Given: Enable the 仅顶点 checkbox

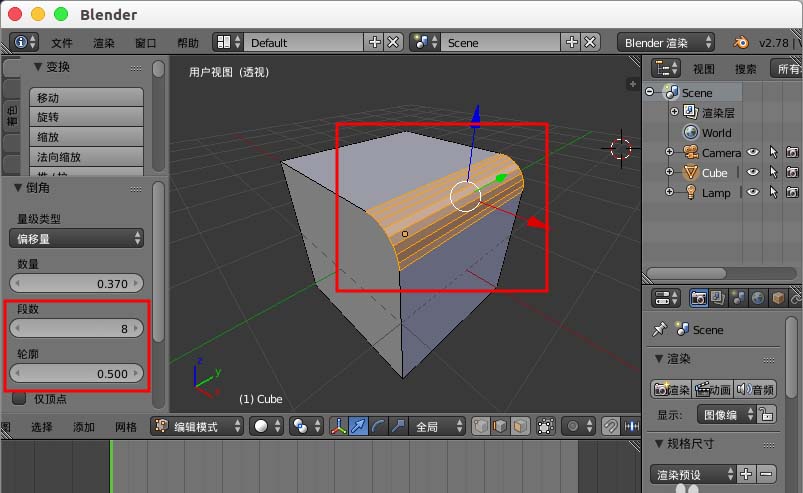Looking at the screenshot, I should [x=19, y=398].
